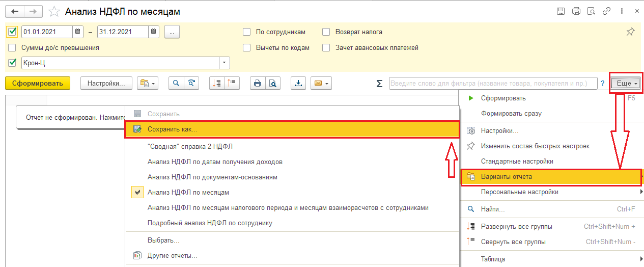Click the 'Настройки...' toolbar button
The width and height of the screenshot is (644, 267).
[106, 84]
